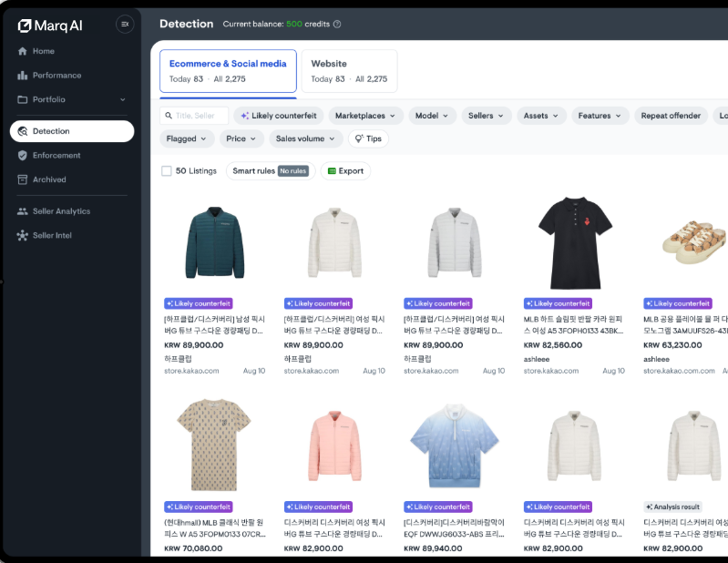Click the No rules badge
Screen dimensions: 728x563
pos(293,170)
